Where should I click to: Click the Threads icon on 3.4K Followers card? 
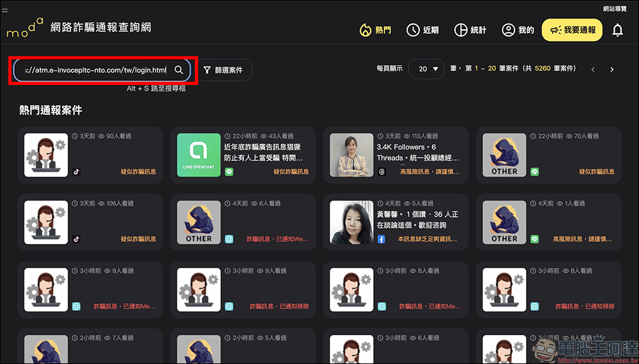(x=382, y=172)
